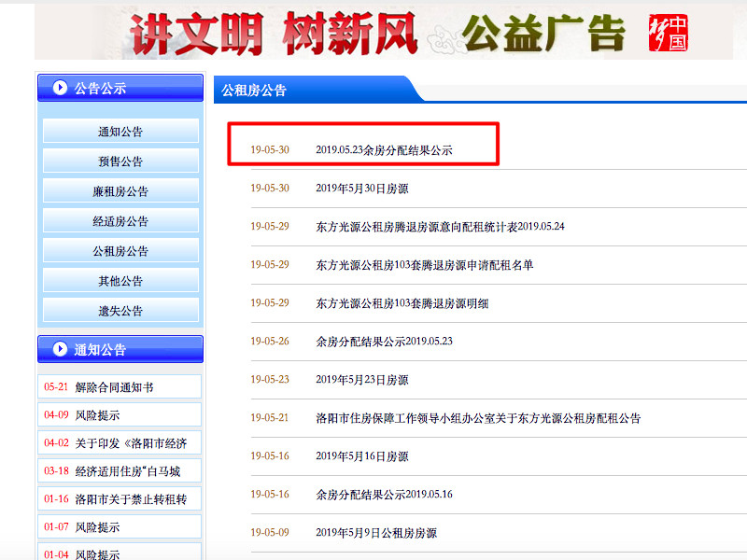Open 洛阳市关于禁止转租 notice

tap(131, 498)
